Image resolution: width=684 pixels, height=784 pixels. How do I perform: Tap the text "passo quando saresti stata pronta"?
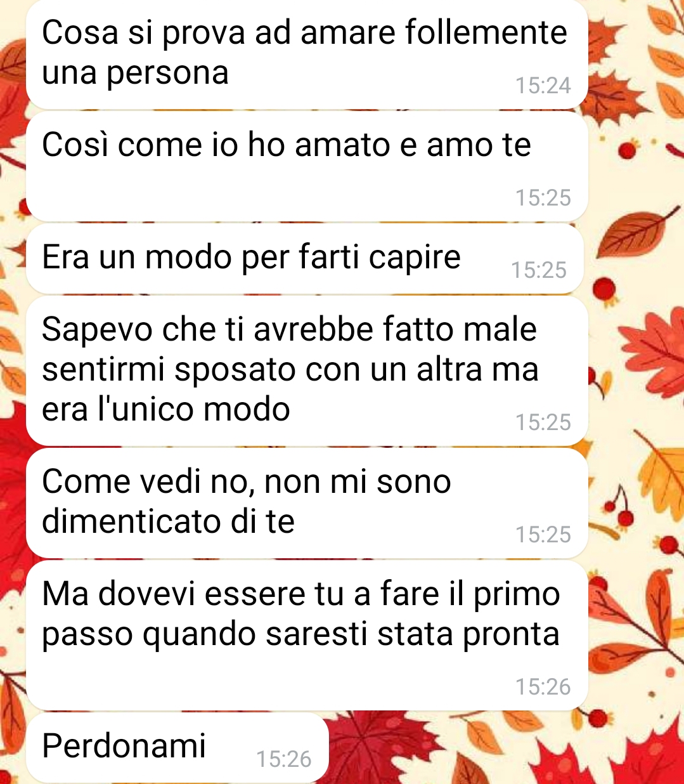[x=301, y=634]
